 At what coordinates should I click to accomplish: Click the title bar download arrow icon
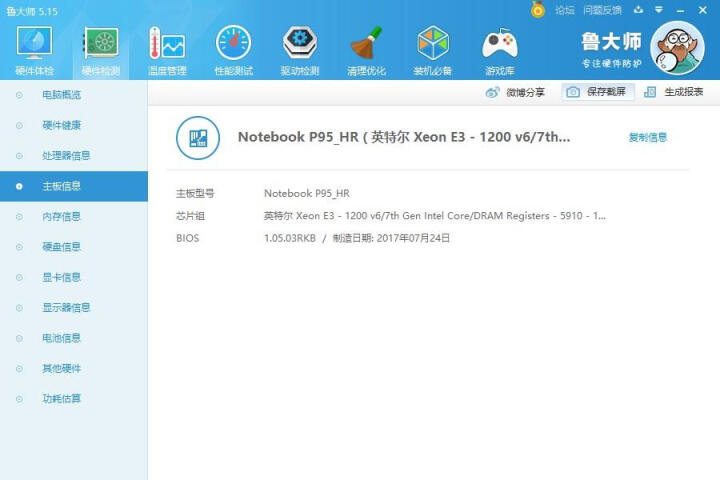[x=638, y=10]
